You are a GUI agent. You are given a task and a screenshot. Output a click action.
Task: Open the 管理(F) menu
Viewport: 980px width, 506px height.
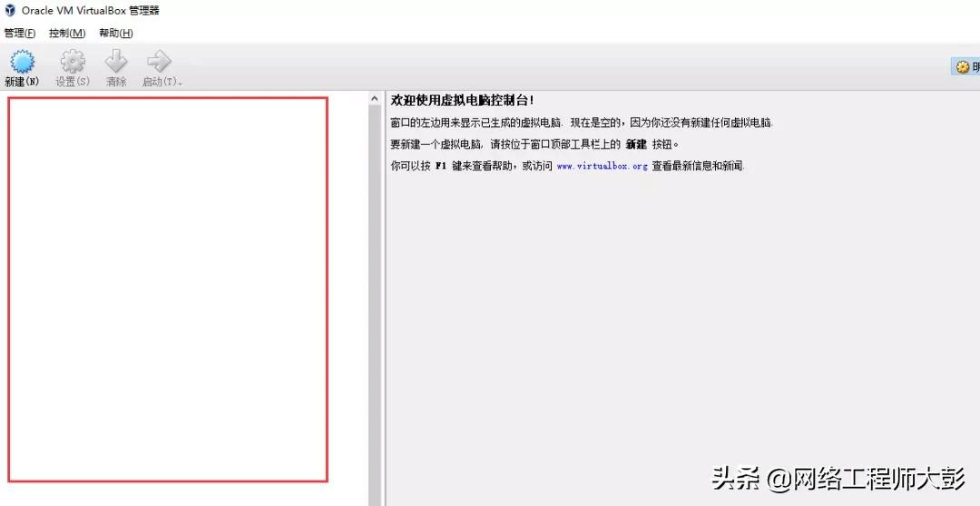click(x=20, y=34)
